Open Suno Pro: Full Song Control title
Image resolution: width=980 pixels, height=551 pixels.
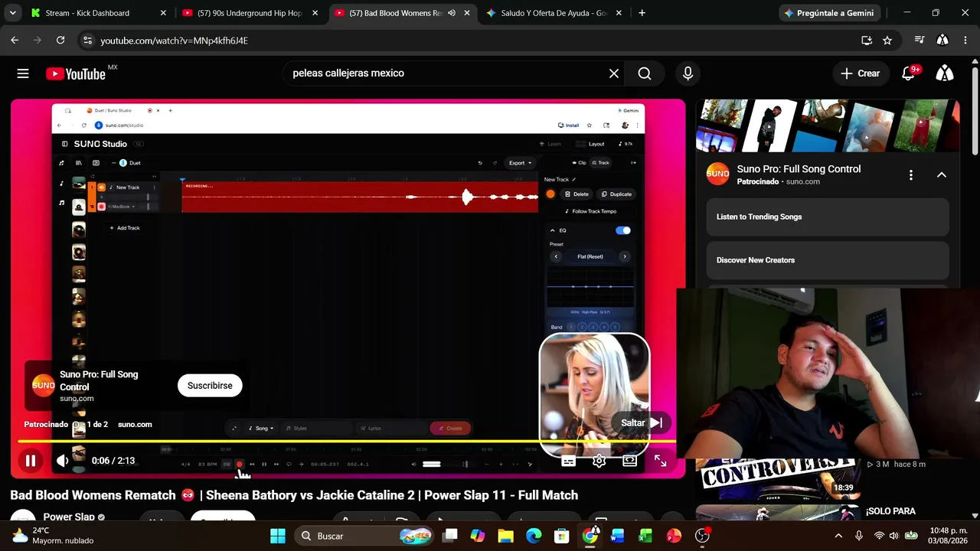pos(799,169)
